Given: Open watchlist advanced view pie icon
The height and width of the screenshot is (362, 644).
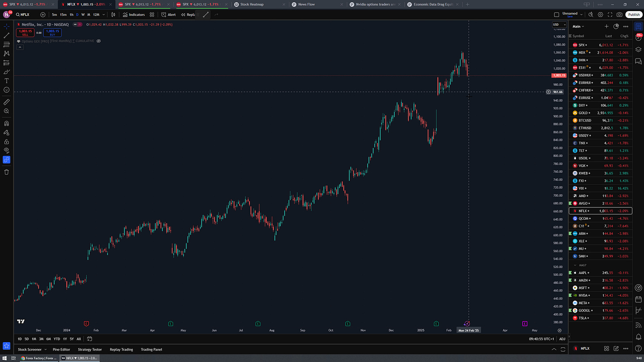Looking at the screenshot, I should coord(616,27).
